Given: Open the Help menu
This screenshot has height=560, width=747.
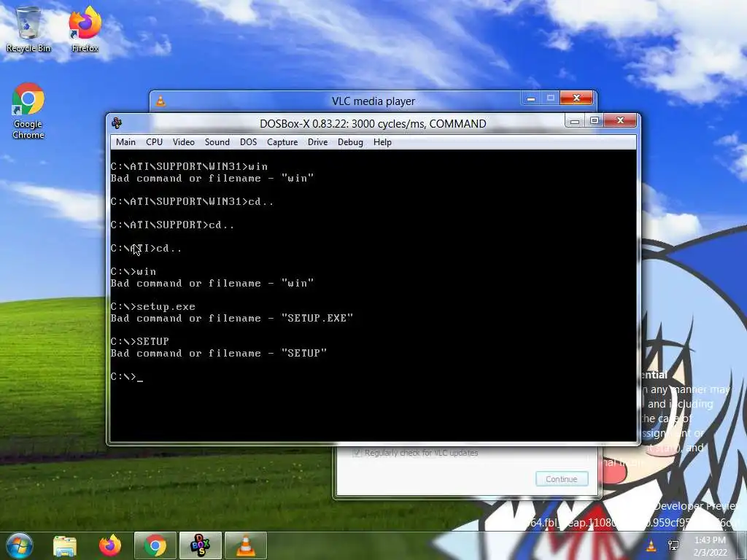Looking at the screenshot, I should [x=382, y=142].
